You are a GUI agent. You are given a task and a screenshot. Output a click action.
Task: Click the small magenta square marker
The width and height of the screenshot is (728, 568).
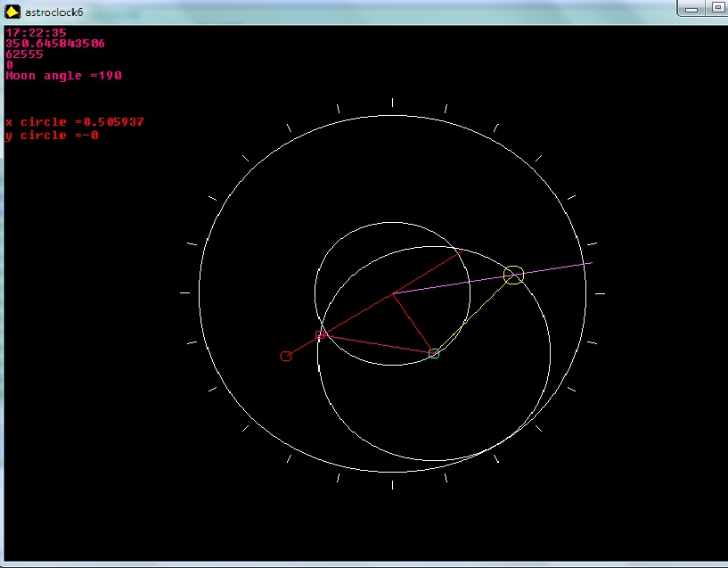(319, 335)
